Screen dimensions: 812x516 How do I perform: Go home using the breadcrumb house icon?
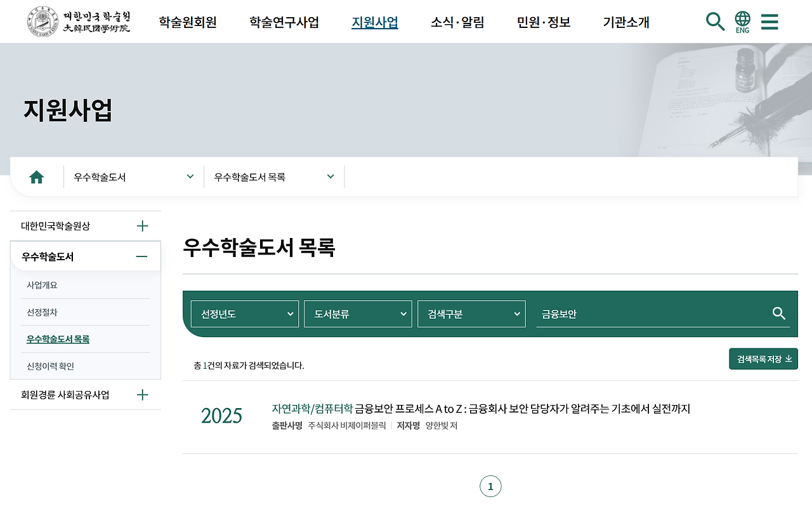36,176
